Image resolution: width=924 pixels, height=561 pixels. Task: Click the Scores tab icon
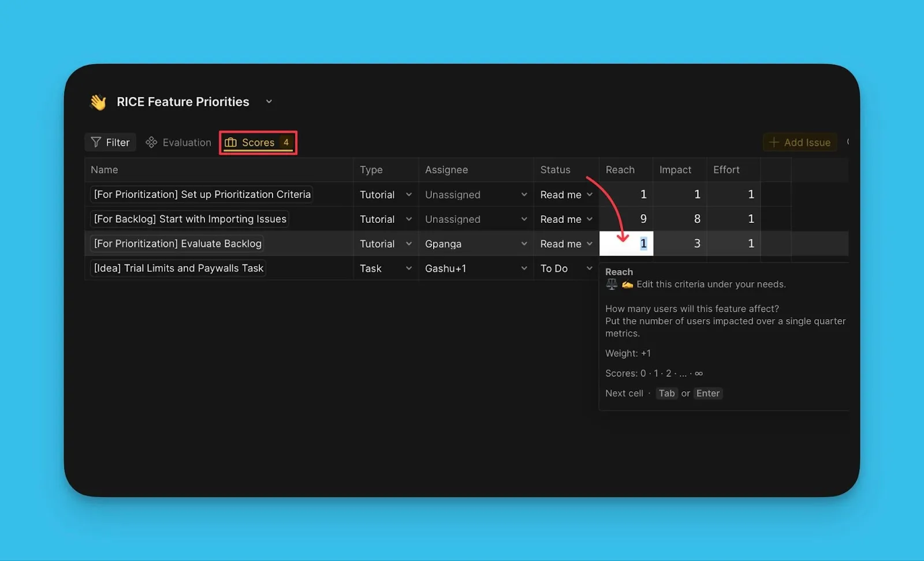(x=231, y=143)
